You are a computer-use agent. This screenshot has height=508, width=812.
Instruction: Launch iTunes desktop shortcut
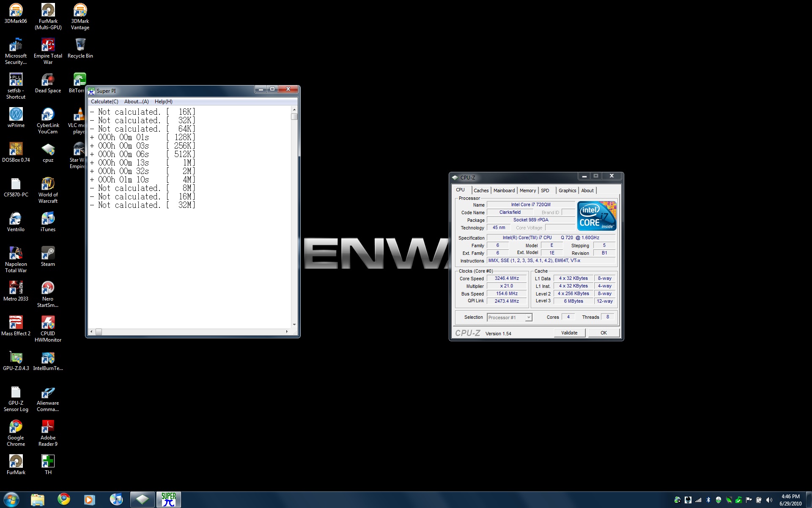click(48, 221)
